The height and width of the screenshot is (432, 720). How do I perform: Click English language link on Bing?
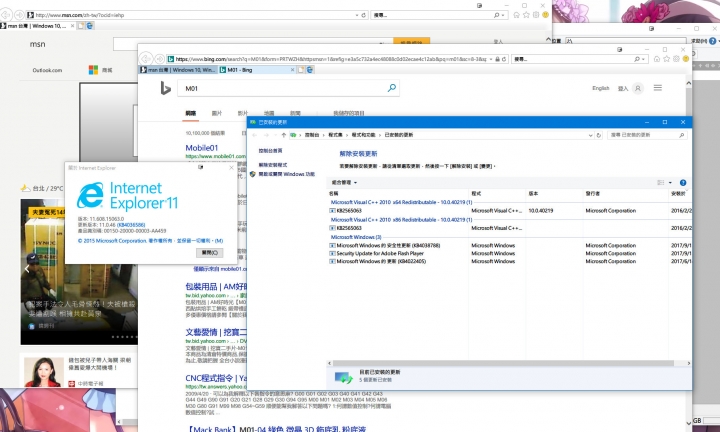coord(600,88)
